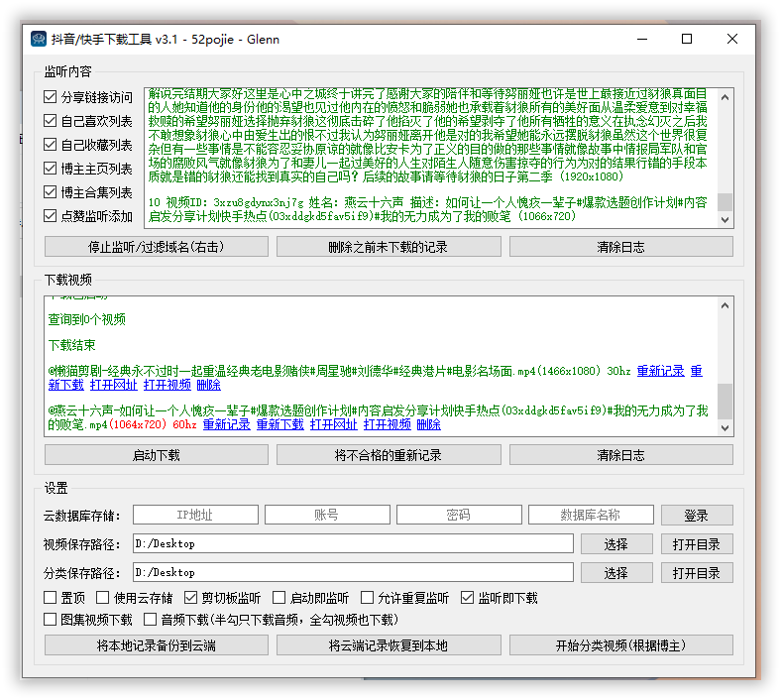Viewport: 781px width, 700px height.
Task: Click the 分类保存路径 text field
Action: 353,572
